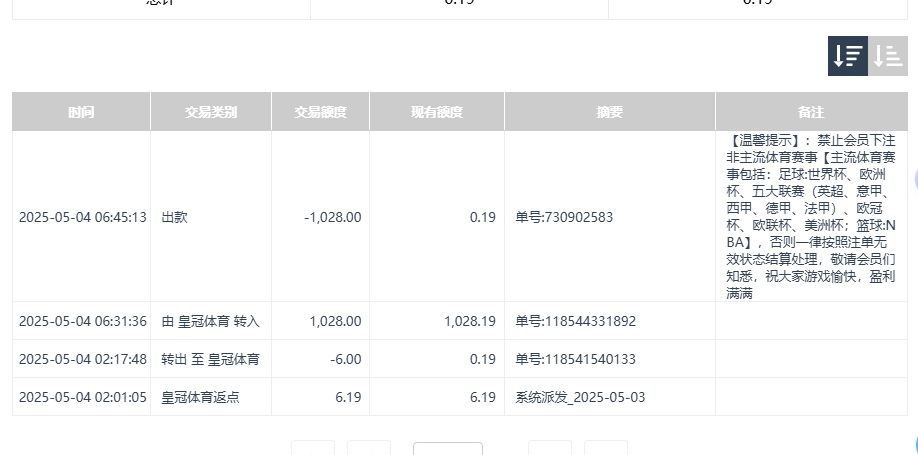
Task: Select the 皇冠体育返点 rebate row
Action: click(200, 397)
